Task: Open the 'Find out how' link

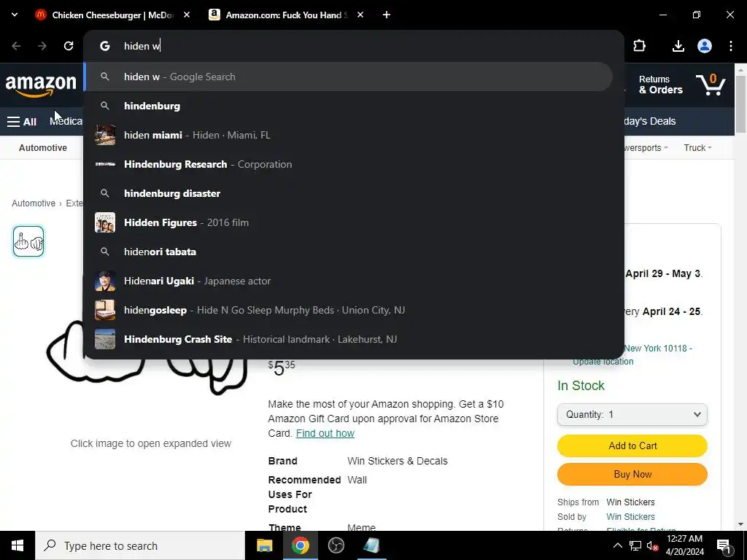Action: click(325, 433)
